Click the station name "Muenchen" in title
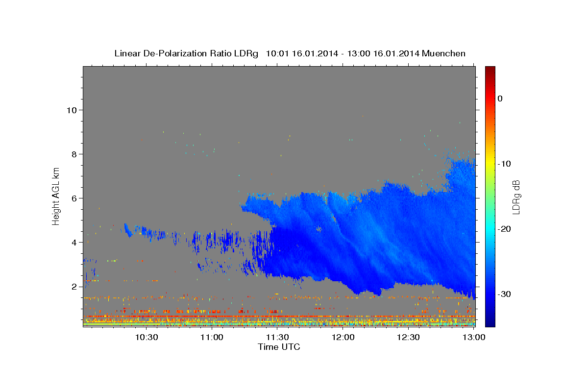Screen dimensions: 588x392 coord(444,53)
